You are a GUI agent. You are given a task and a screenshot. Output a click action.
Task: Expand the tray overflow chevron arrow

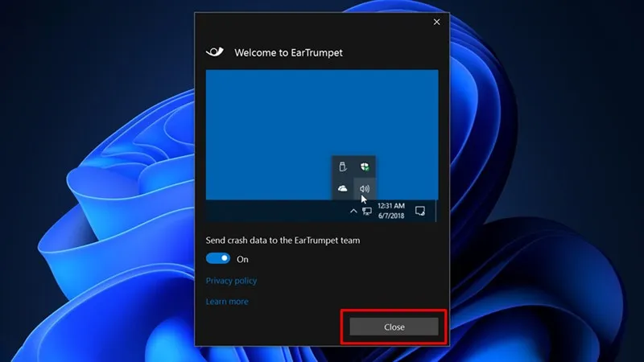click(353, 211)
